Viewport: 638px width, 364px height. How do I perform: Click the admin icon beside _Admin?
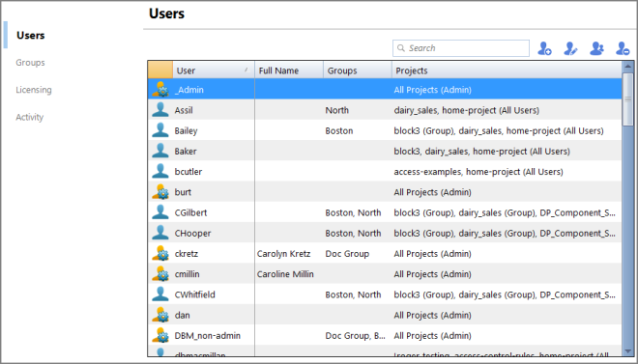click(160, 90)
